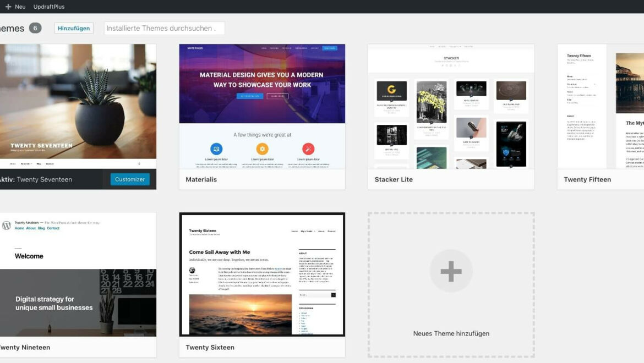644x363 pixels.
Task: Select the Materialis theme screenshot
Action: [x=262, y=106]
